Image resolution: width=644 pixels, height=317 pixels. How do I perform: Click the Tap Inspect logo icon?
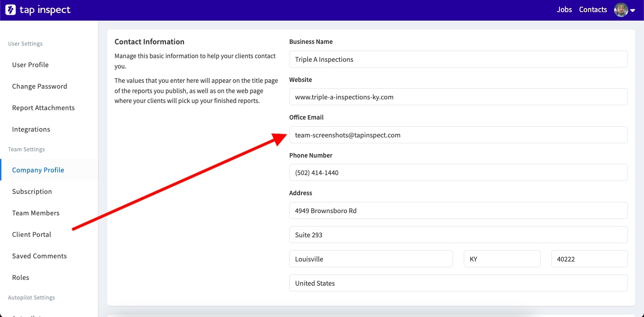pos(10,10)
